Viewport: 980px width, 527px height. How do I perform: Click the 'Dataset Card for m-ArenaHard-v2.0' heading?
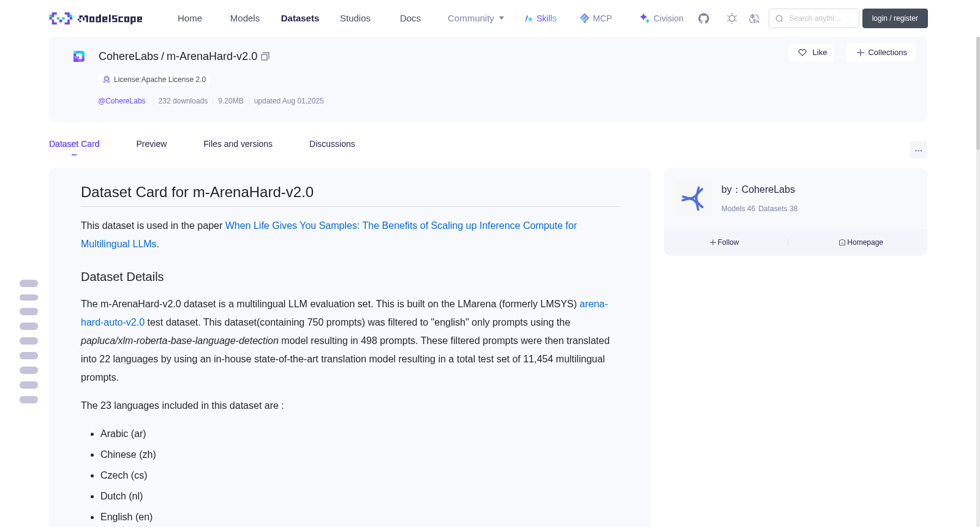coord(197,192)
